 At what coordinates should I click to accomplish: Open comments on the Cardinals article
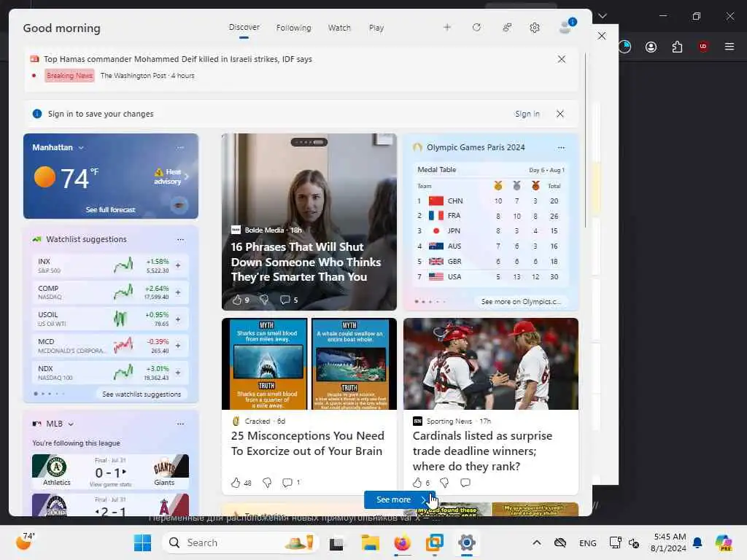click(465, 483)
